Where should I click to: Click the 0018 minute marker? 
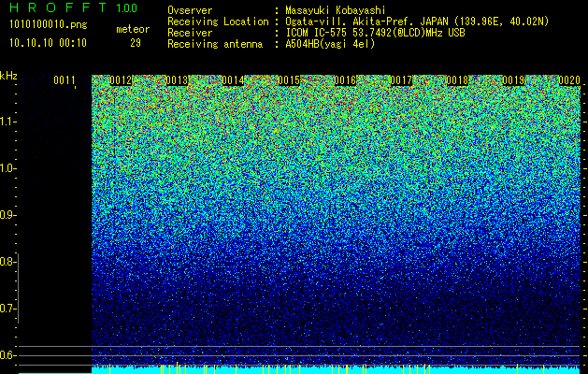click(x=457, y=80)
